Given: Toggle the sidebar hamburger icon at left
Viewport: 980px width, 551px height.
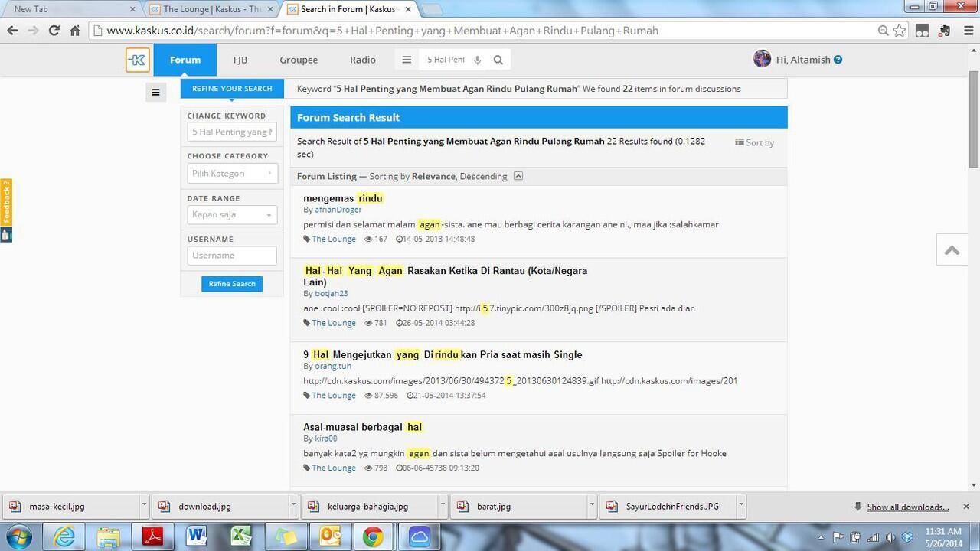Looking at the screenshot, I should click(155, 93).
